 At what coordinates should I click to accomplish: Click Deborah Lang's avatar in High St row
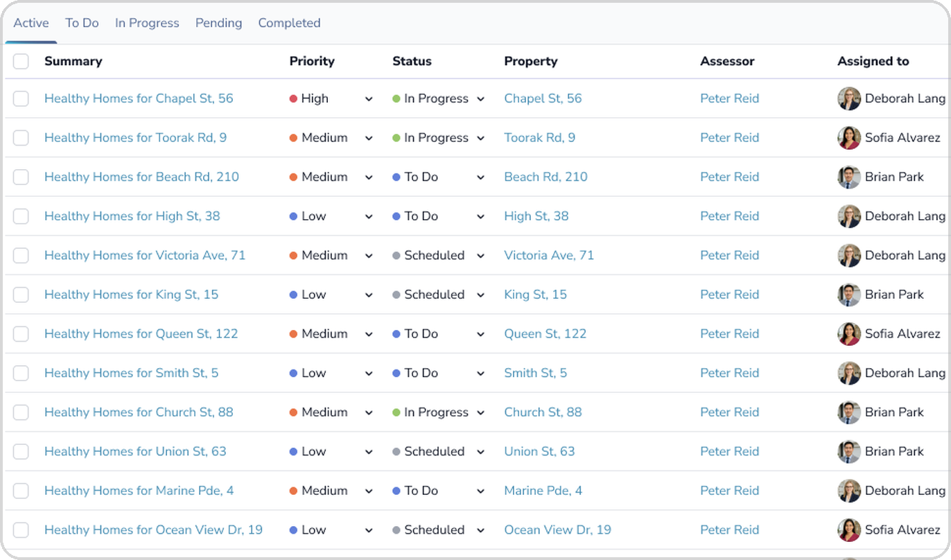click(x=849, y=216)
